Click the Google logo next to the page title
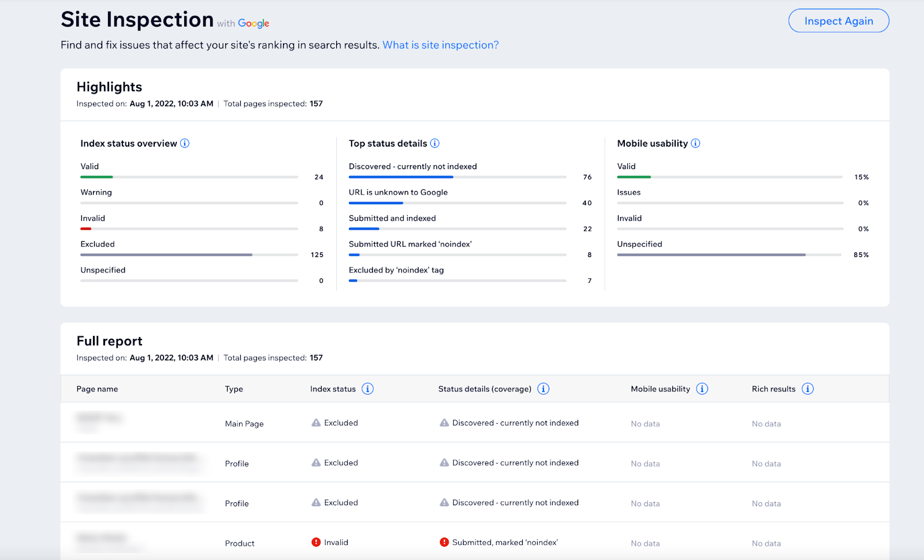Screen dimensions: 924x560 coord(253,23)
